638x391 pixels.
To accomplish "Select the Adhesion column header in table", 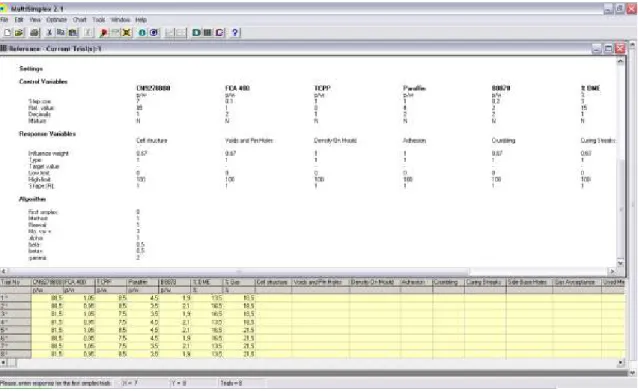I will click(416, 282).
